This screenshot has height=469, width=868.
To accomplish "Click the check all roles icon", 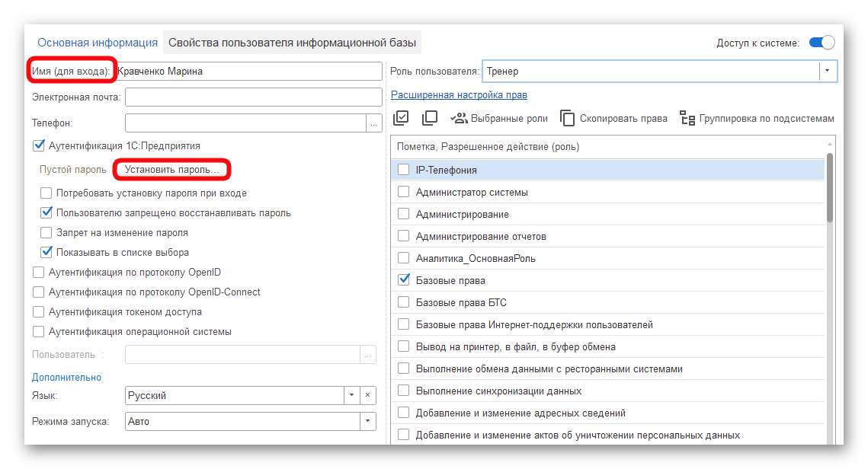I will click(402, 118).
